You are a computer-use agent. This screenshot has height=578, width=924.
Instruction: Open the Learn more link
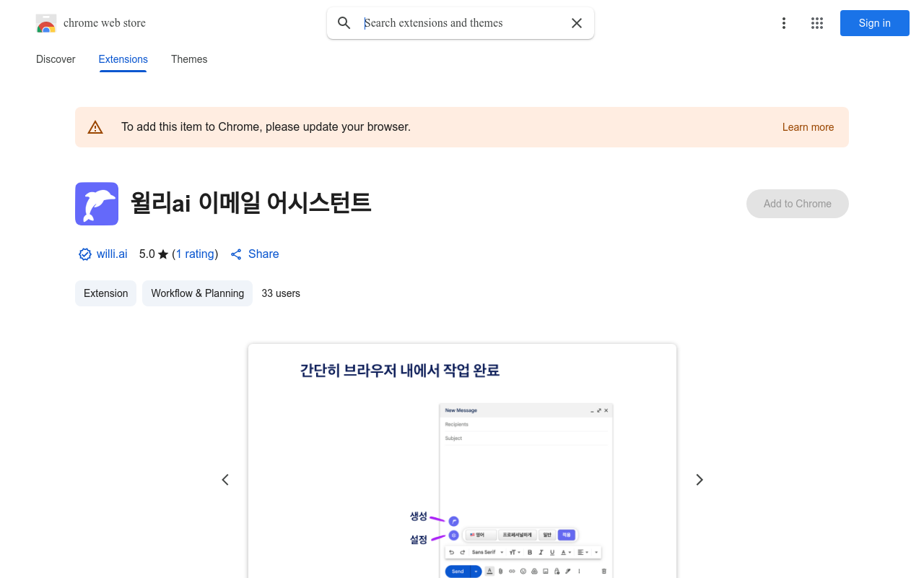coord(808,127)
